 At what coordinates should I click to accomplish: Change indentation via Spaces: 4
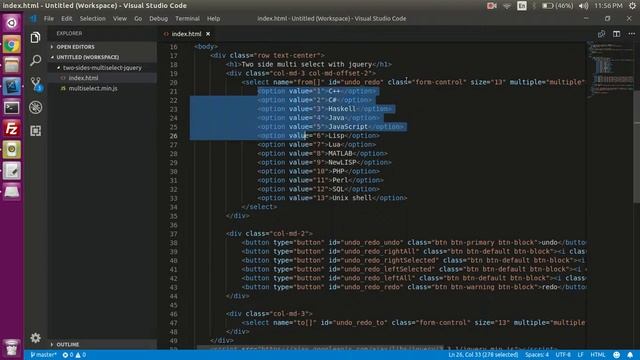pos(537,355)
